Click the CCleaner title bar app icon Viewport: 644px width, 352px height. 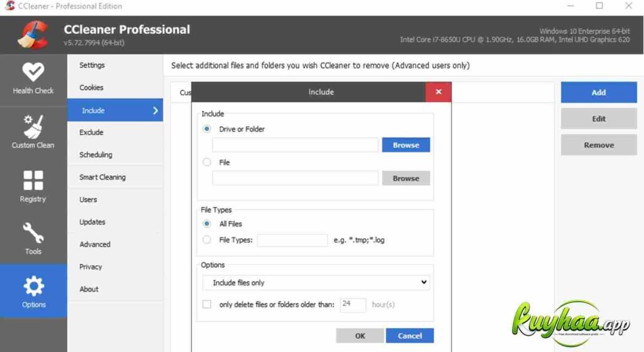click(9, 6)
